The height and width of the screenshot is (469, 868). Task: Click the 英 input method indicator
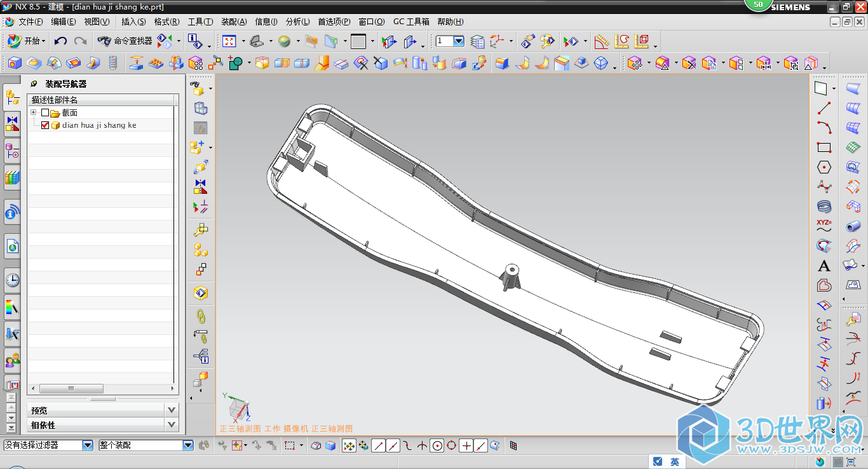click(675, 462)
